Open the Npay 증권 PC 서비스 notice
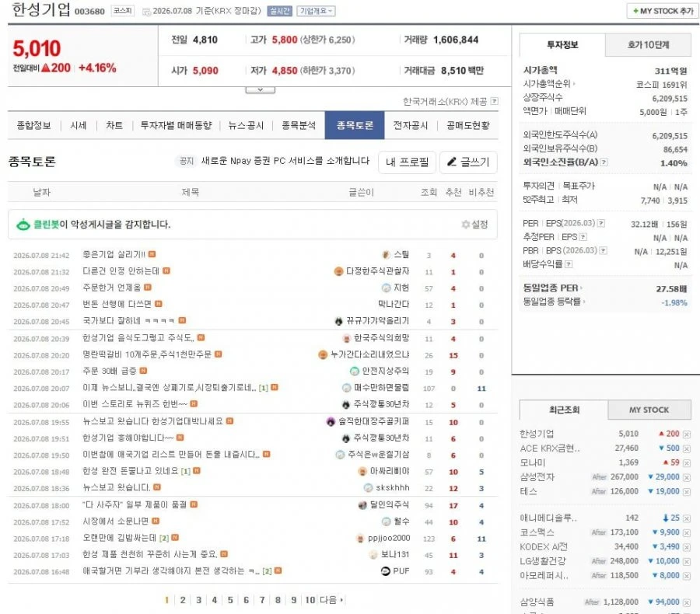The height and width of the screenshot is (614, 700). 285,161
